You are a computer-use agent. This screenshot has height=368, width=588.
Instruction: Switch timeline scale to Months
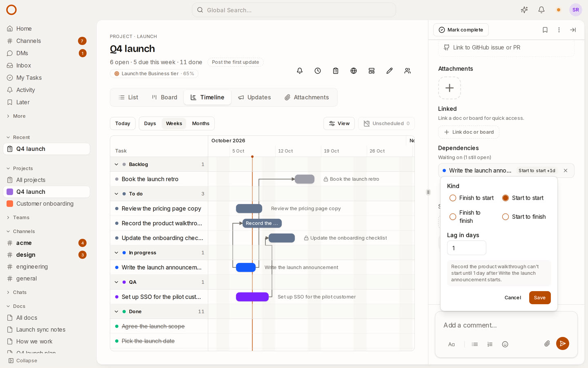pyautogui.click(x=200, y=123)
